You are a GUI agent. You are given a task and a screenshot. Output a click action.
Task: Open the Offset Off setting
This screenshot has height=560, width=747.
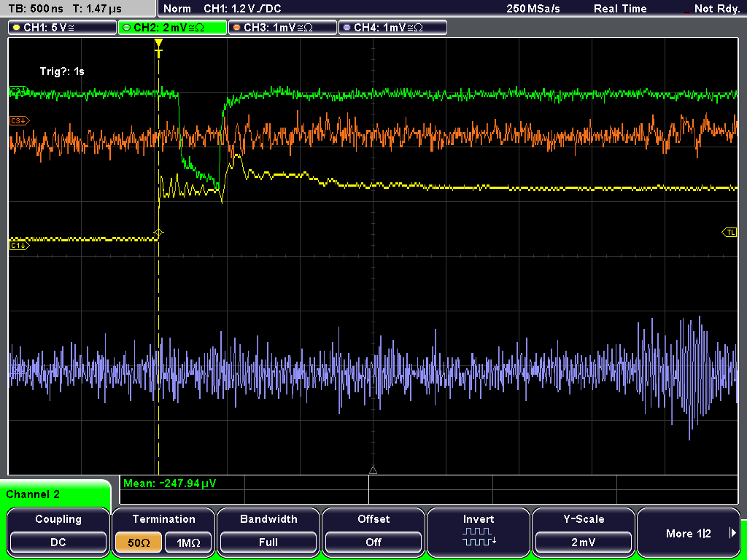(x=373, y=531)
